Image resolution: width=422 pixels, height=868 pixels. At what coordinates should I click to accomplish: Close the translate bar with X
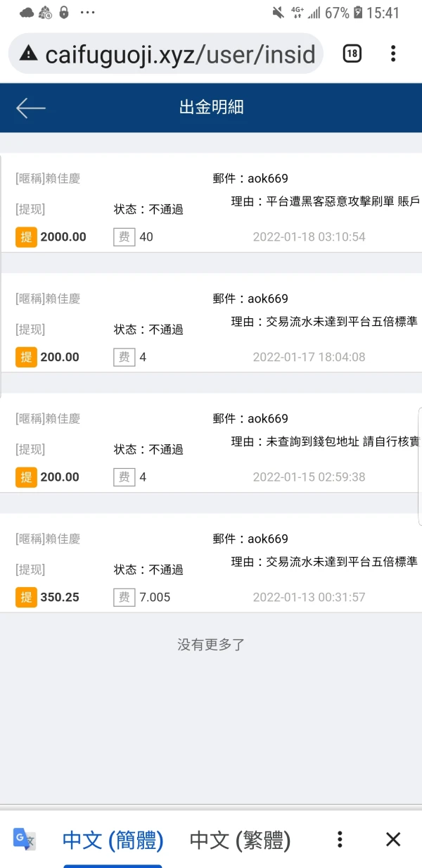pos(393,839)
